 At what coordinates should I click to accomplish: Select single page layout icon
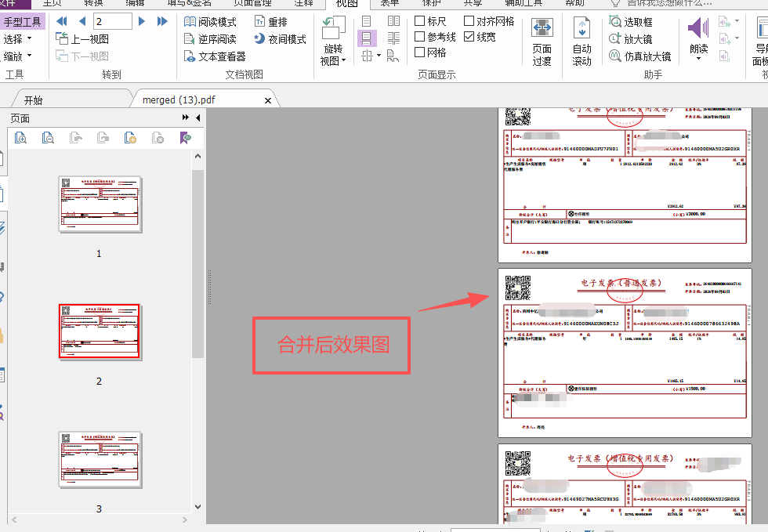[367, 22]
